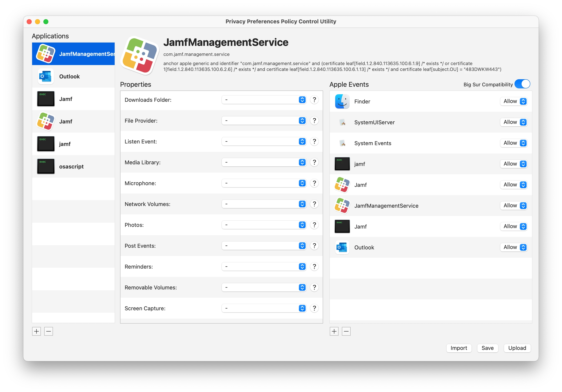Open the Microphone dropdown

coord(264,183)
